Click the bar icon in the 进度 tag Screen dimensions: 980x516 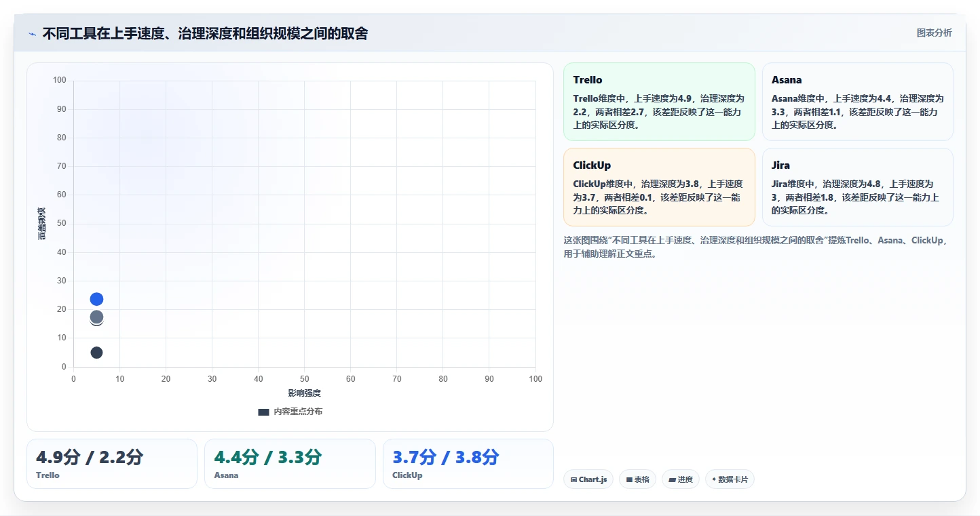(x=672, y=479)
